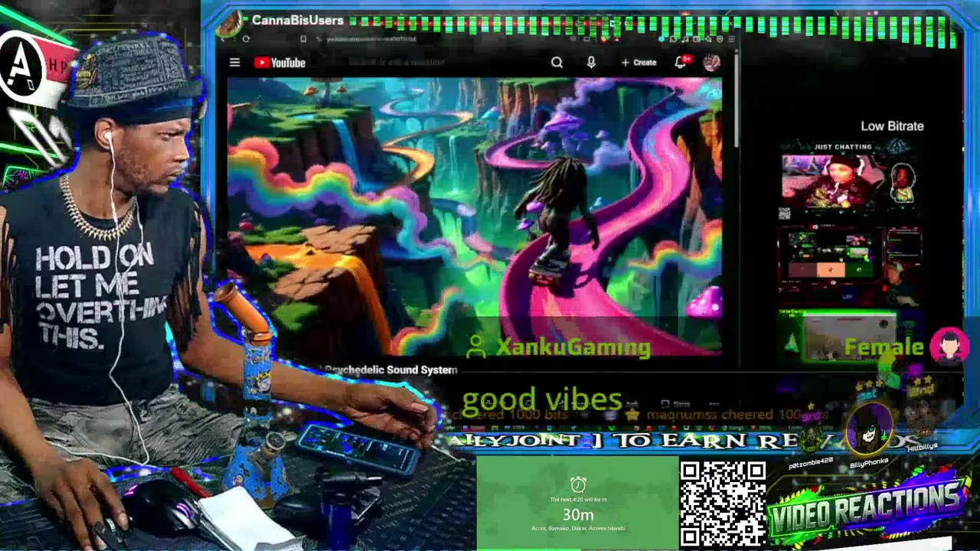Start voice search with the microphone icon
The height and width of the screenshot is (551, 980).
tap(591, 63)
